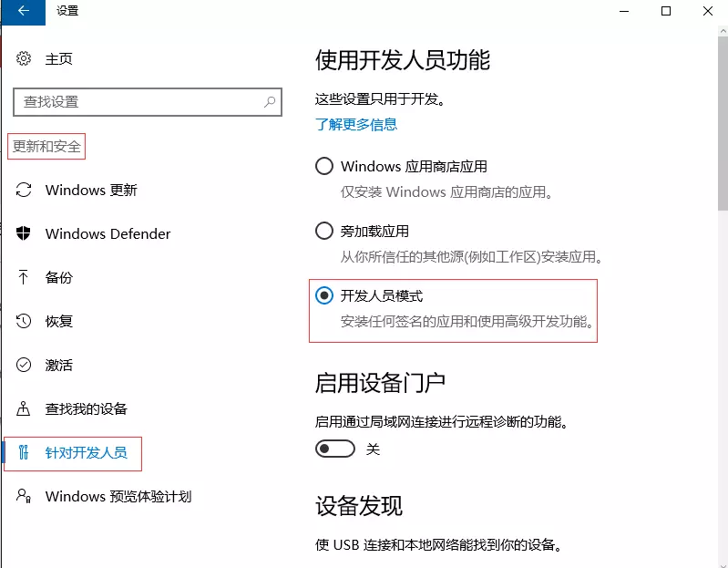This screenshot has width=728, height=568.
Task: Click the search magnifier icon
Action: point(270,102)
